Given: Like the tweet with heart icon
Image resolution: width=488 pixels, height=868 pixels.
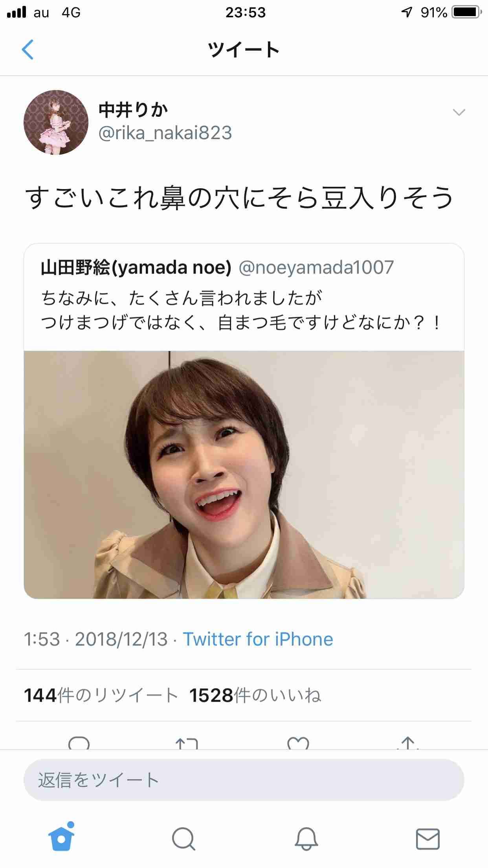Looking at the screenshot, I should pyautogui.click(x=298, y=743).
